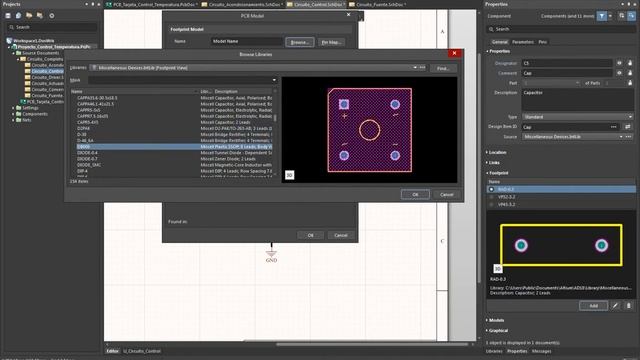Switch to the Parameters tab in Properties
This screenshot has height=360, width=640.
click(x=523, y=42)
